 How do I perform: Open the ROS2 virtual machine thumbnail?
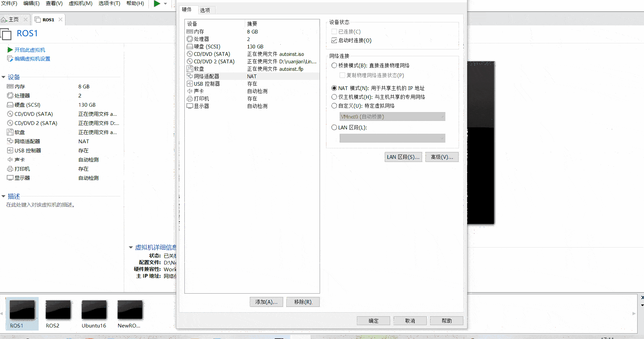pyautogui.click(x=58, y=309)
